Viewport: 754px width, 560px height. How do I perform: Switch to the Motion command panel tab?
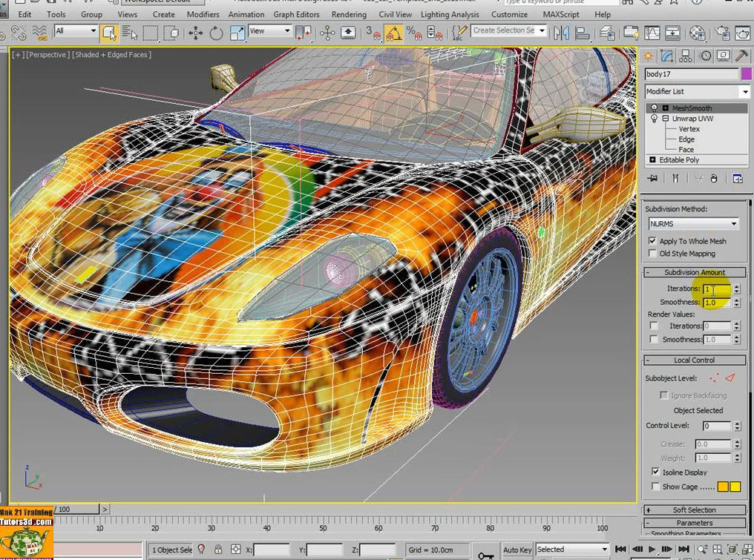point(706,56)
